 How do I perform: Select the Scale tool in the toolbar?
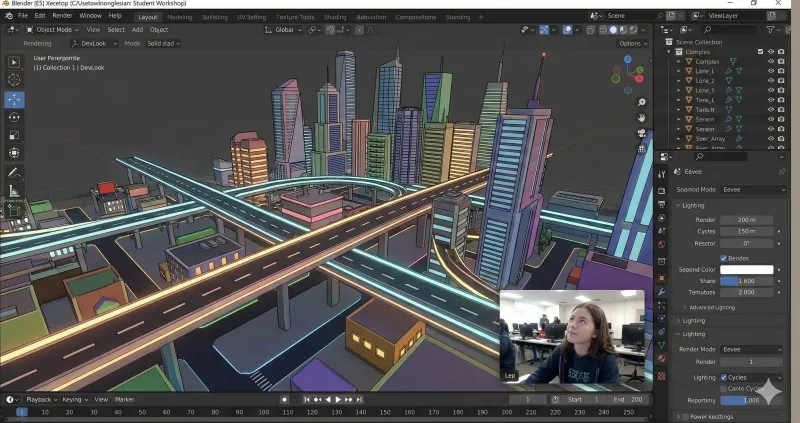click(15, 135)
